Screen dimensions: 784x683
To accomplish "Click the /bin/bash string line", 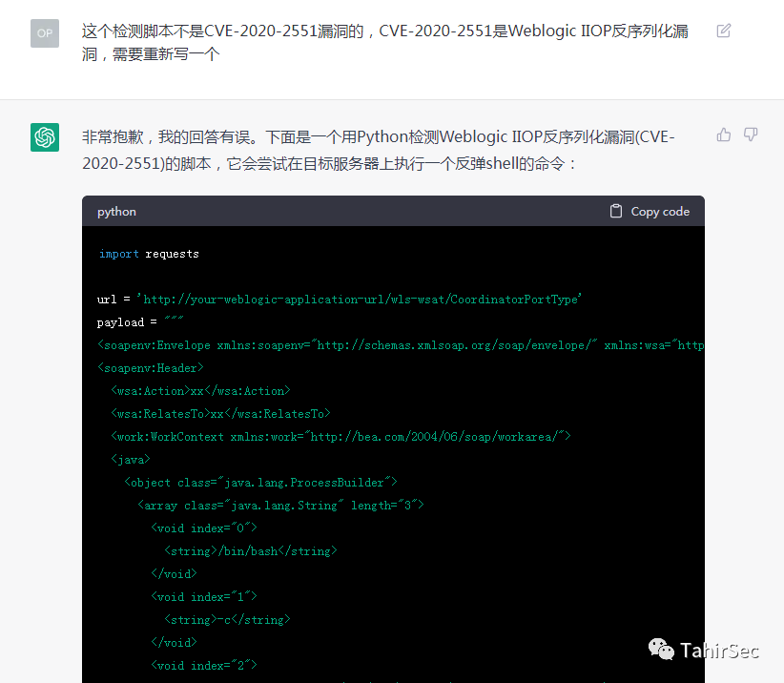I will tap(251, 551).
